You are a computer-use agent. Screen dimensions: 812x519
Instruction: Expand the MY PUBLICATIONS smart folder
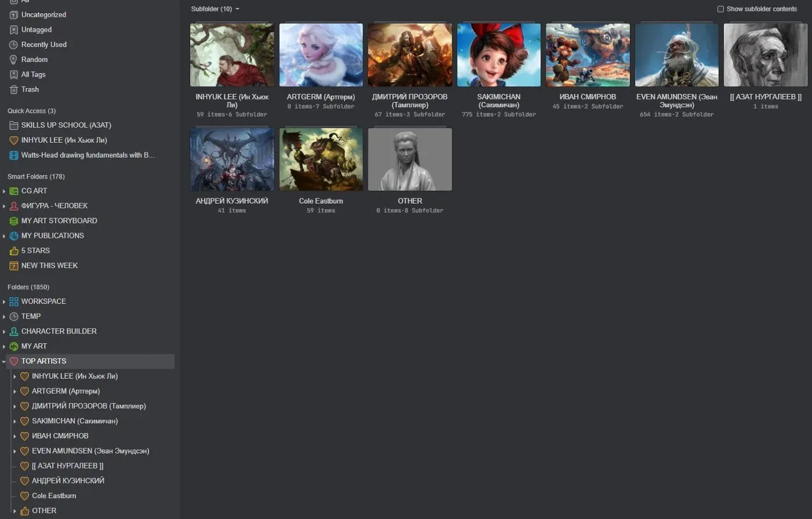(x=4, y=236)
